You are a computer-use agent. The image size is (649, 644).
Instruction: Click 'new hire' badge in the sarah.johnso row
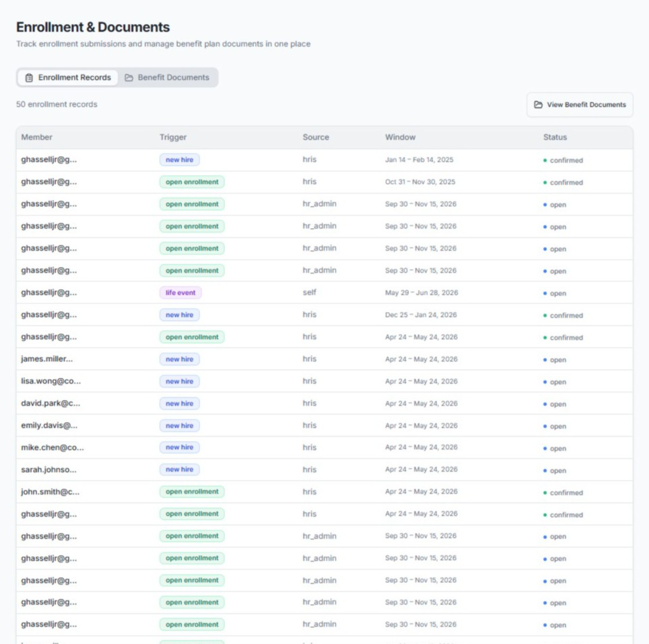(180, 469)
